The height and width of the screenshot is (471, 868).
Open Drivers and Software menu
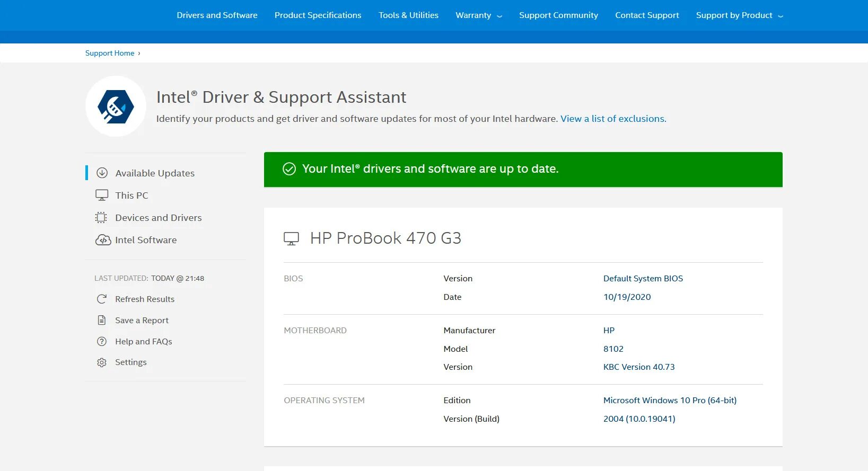217,15
